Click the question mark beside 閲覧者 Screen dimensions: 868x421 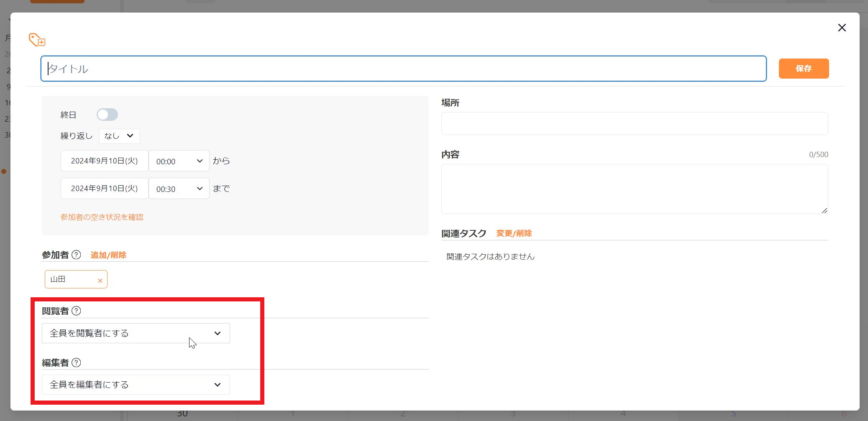tap(76, 311)
